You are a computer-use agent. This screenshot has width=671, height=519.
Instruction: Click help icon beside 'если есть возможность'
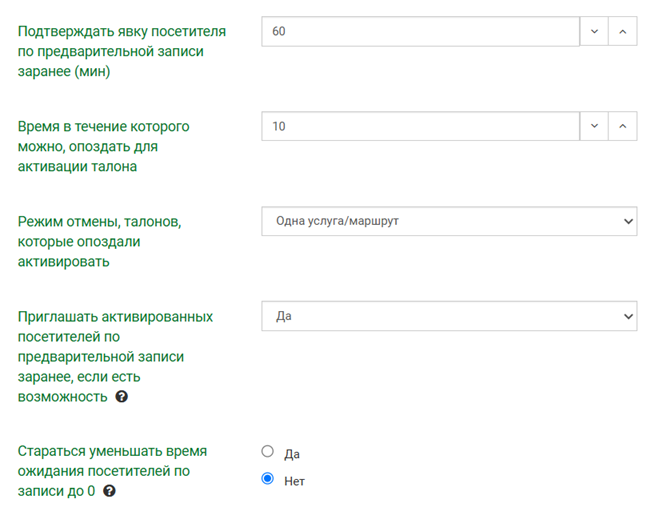click(x=122, y=397)
